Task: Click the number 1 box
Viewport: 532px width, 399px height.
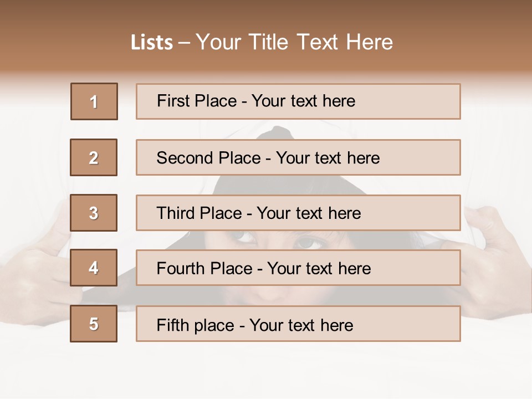Action: pos(94,101)
